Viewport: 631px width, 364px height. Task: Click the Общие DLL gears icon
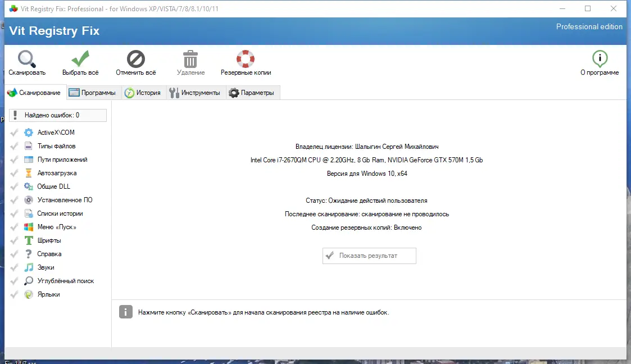(29, 186)
